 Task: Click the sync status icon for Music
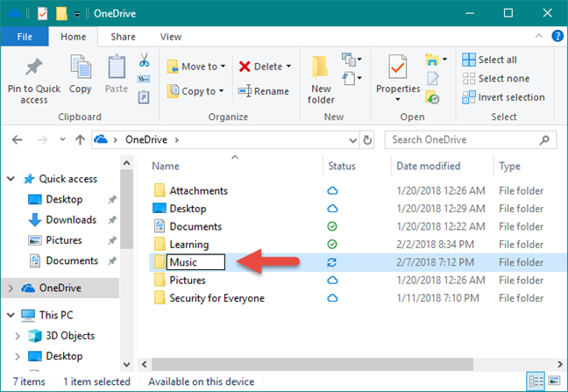click(x=332, y=262)
